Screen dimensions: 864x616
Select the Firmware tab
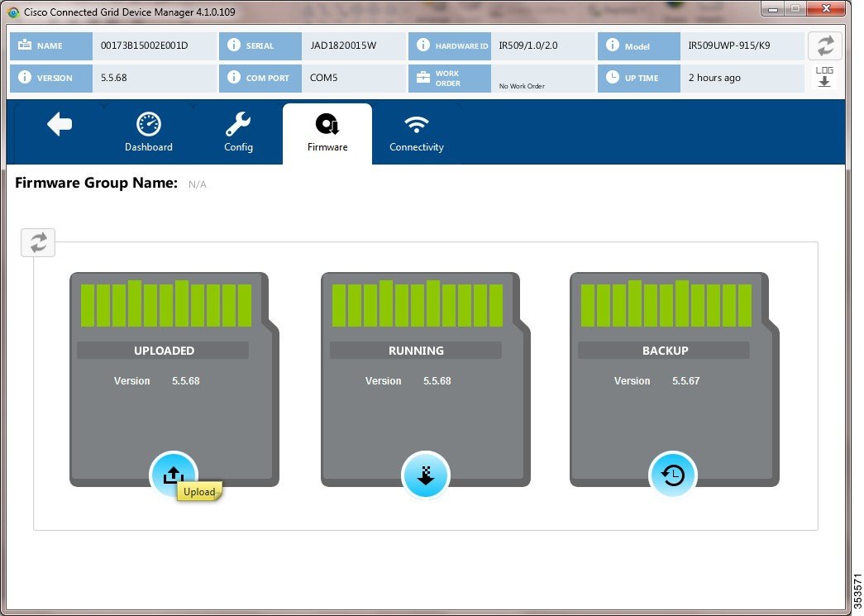point(327,133)
